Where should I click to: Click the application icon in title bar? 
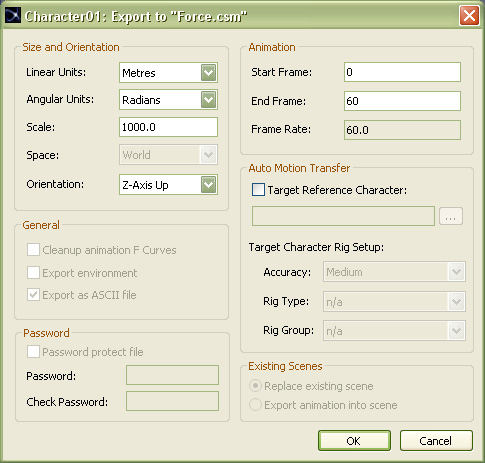point(13,15)
